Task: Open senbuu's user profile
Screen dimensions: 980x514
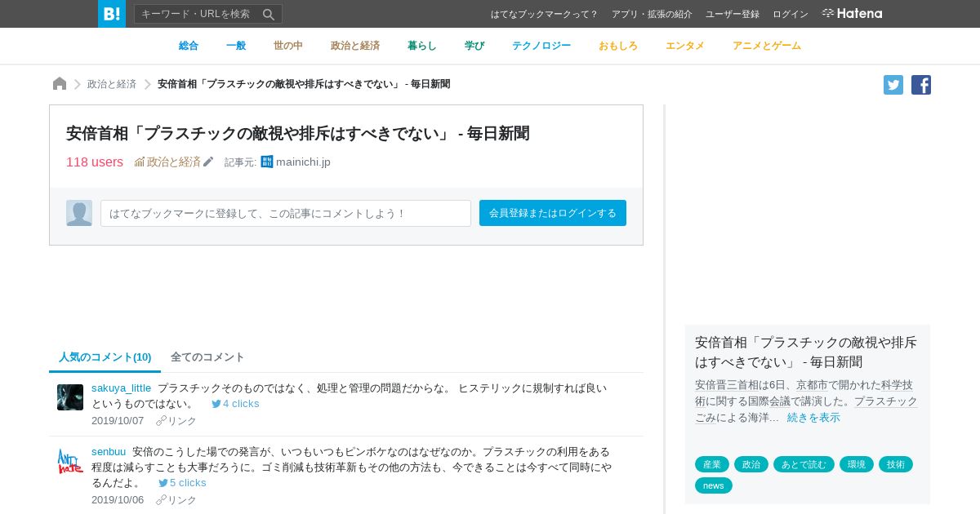Action: 109,451
